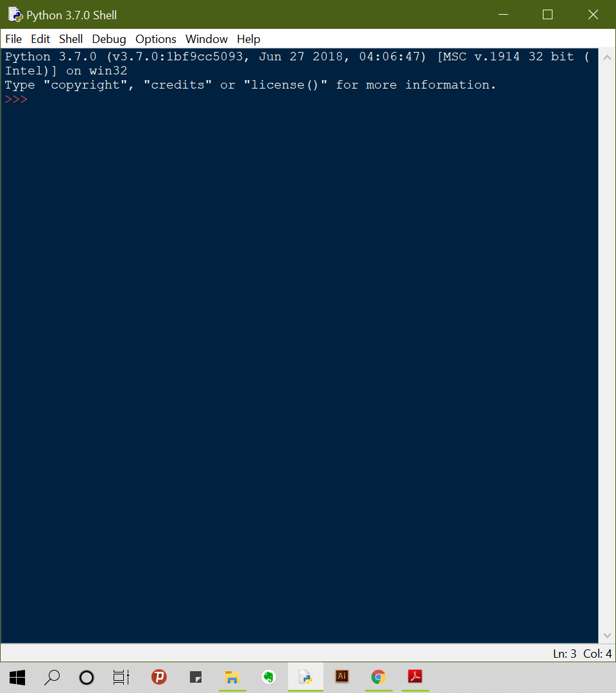616x693 pixels.
Task: Open the Windows Start menu
Action: pos(17,677)
